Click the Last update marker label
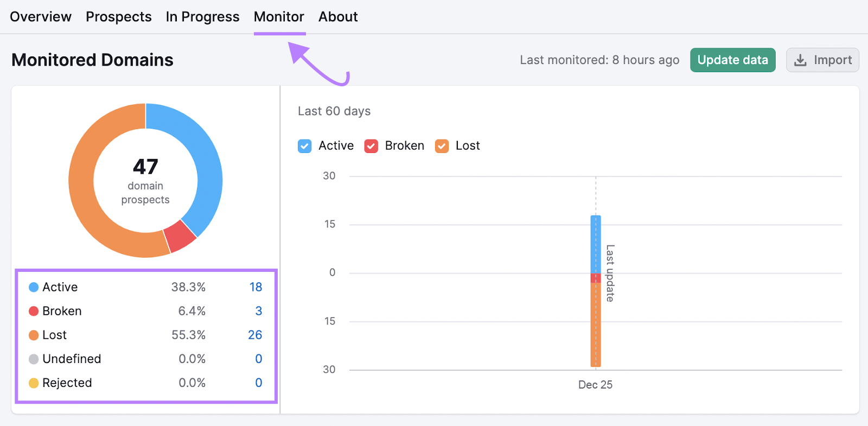 [x=610, y=273]
